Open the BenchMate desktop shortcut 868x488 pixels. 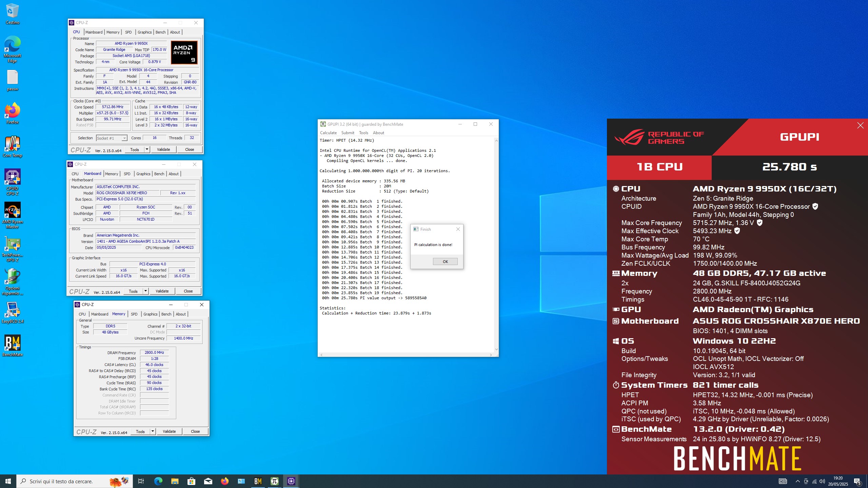pyautogui.click(x=12, y=346)
